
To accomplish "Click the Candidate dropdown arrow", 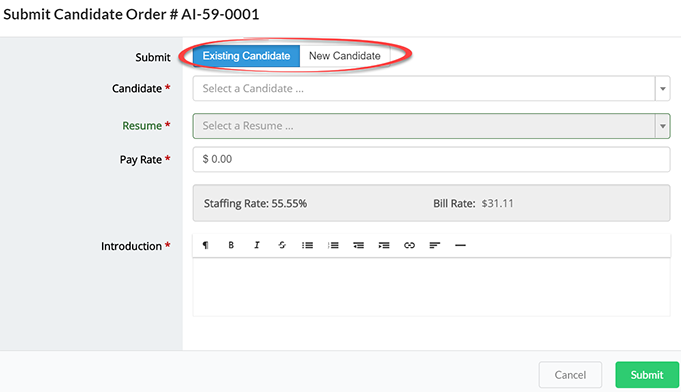I will pyautogui.click(x=663, y=89).
